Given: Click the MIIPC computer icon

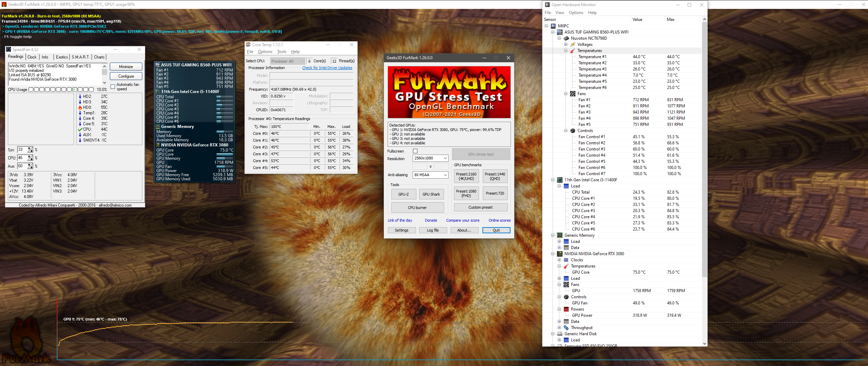Looking at the screenshot, I should [x=553, y=26].
